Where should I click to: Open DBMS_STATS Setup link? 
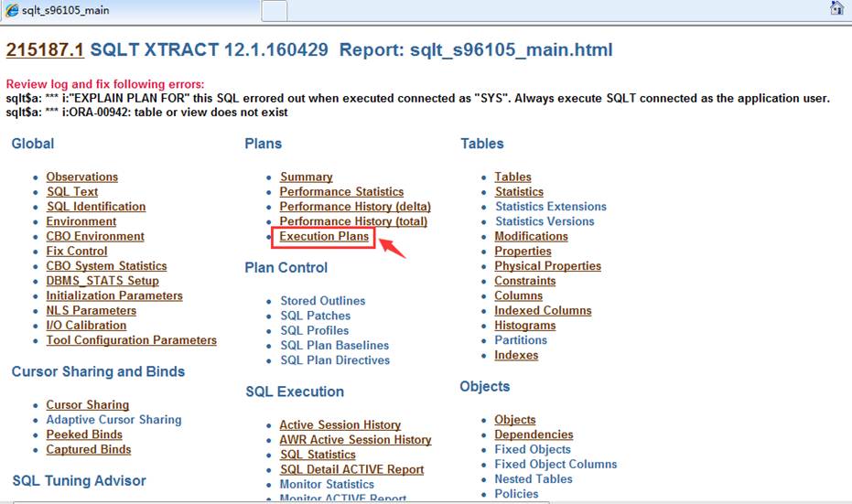102,281
